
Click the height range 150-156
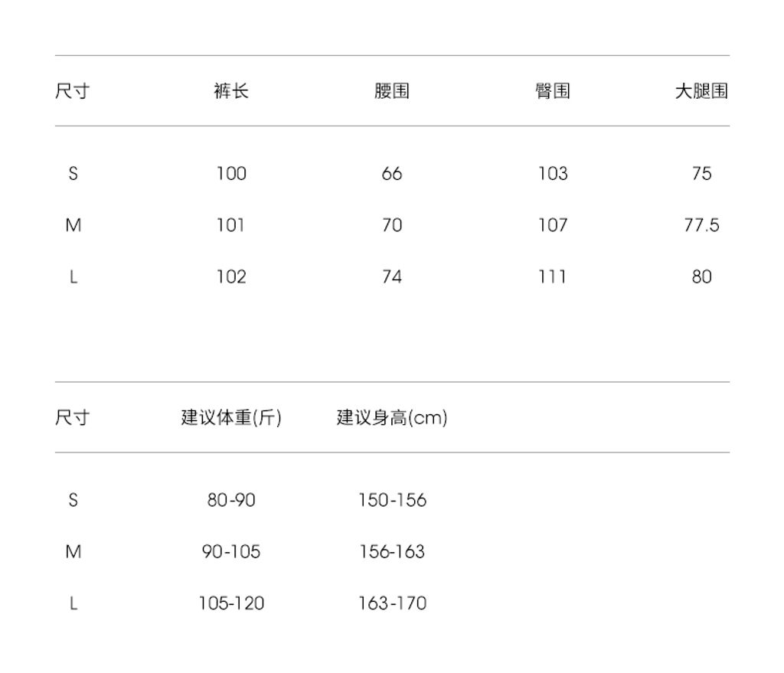point(392,501)
